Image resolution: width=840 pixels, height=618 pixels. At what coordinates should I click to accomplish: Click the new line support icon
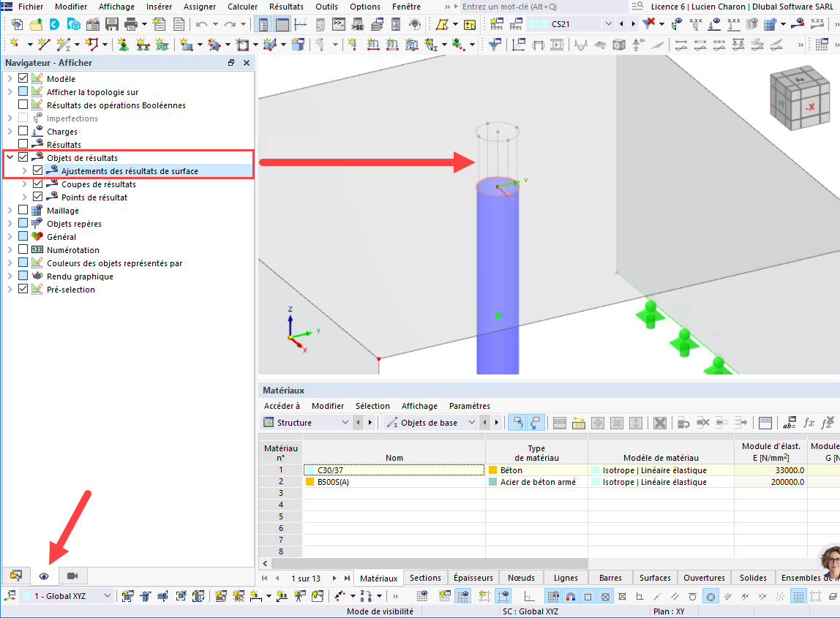[143, 45]
